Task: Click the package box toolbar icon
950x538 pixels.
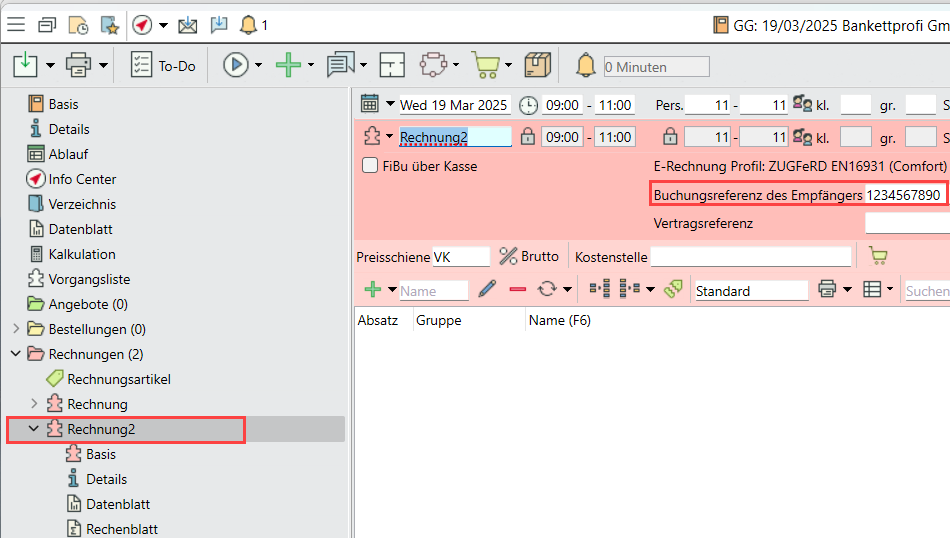Action: point(538,66)
